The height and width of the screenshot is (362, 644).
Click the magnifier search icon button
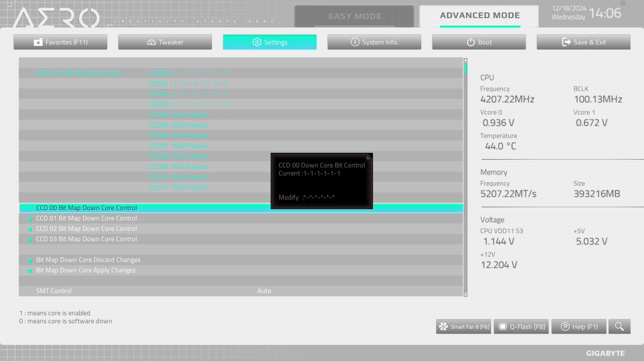coord(619,327)
